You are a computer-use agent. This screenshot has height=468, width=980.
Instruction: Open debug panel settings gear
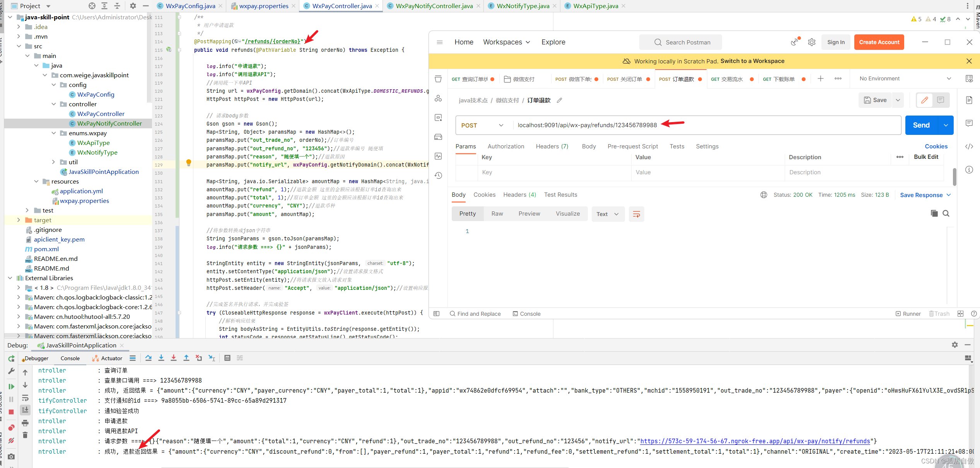click(x=955, y=345)
